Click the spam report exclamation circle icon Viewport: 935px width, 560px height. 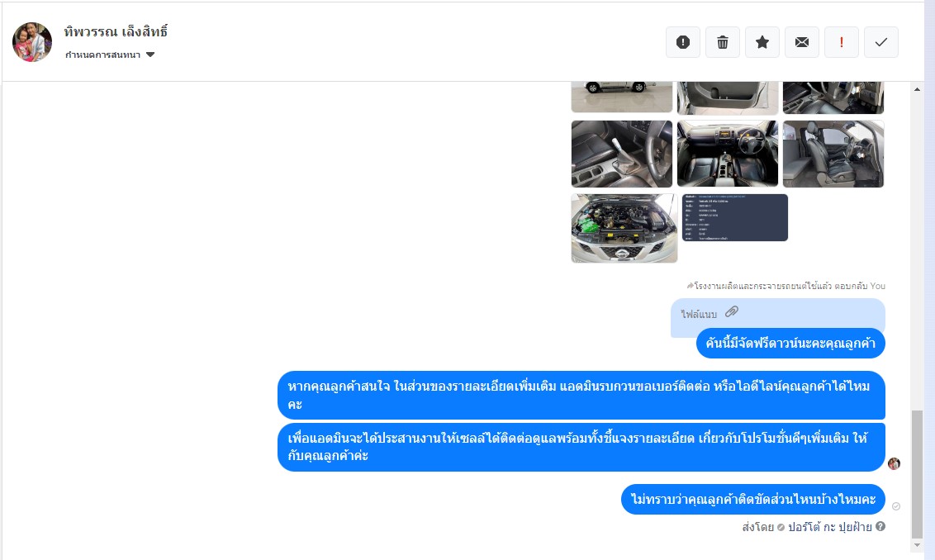pos(683,42)
